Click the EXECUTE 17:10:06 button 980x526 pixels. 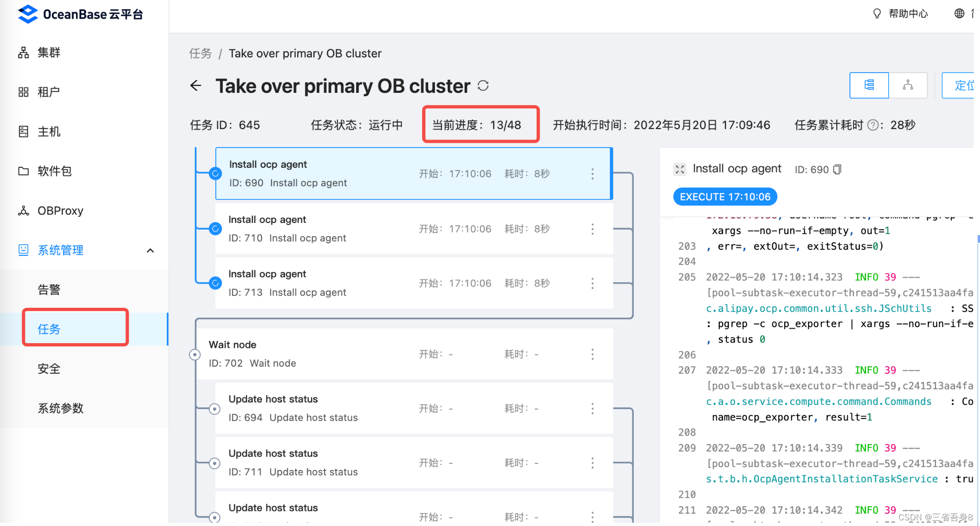pyautogui.click(x=725, y=197)
